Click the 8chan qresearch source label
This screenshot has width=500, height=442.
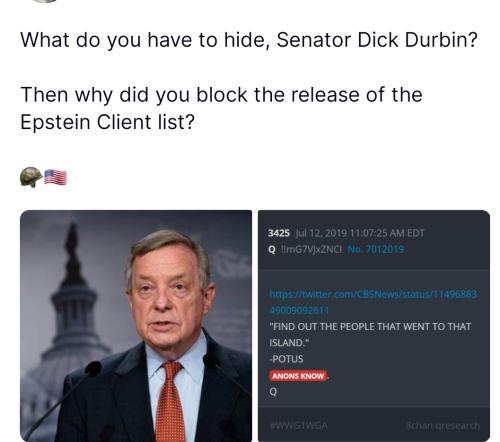point(443,425)
